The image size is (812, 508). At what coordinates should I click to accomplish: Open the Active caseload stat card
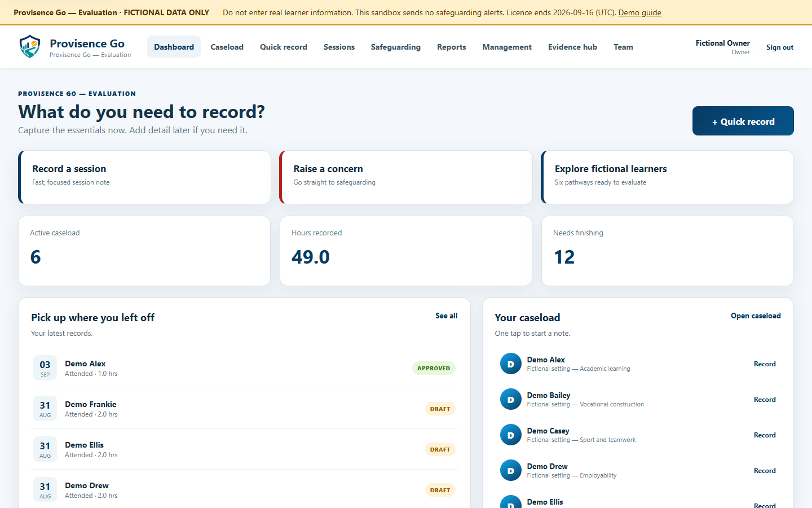tap(144, 251)
